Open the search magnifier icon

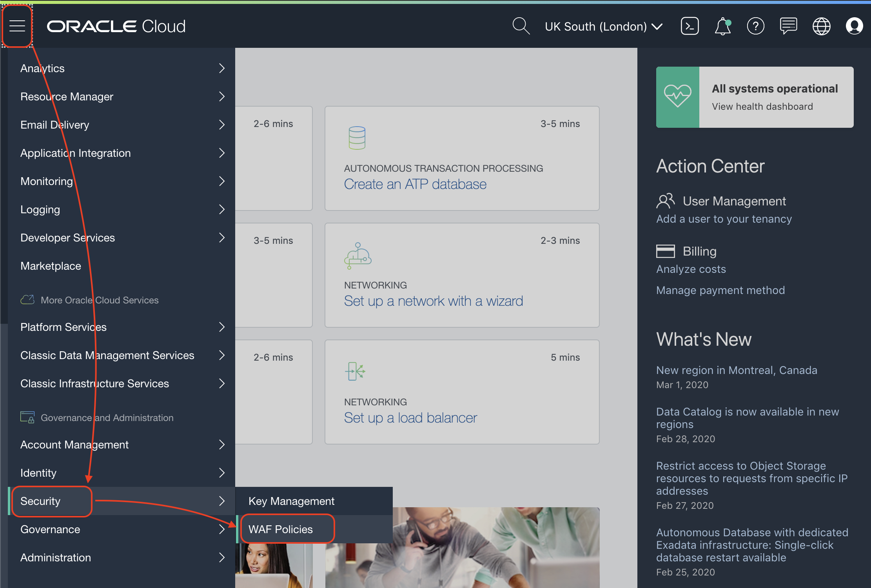[x=521, y=26]
